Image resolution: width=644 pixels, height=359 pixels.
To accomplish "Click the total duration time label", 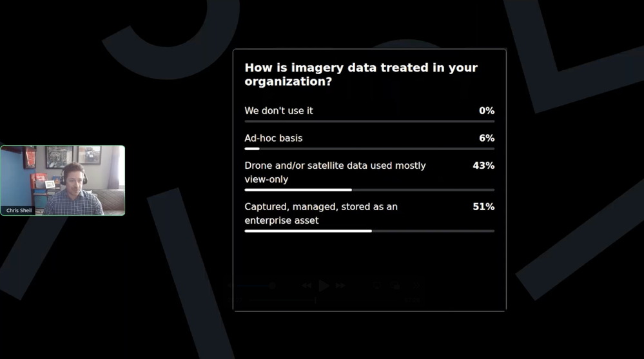I will [413, 300].
